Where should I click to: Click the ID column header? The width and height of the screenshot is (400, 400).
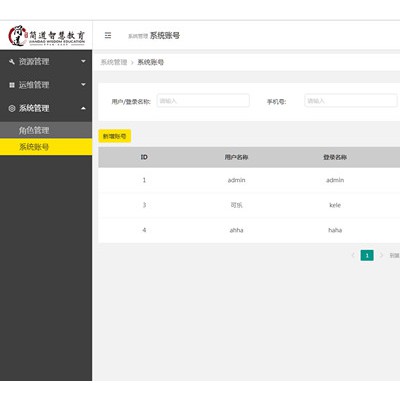point(144,157)
